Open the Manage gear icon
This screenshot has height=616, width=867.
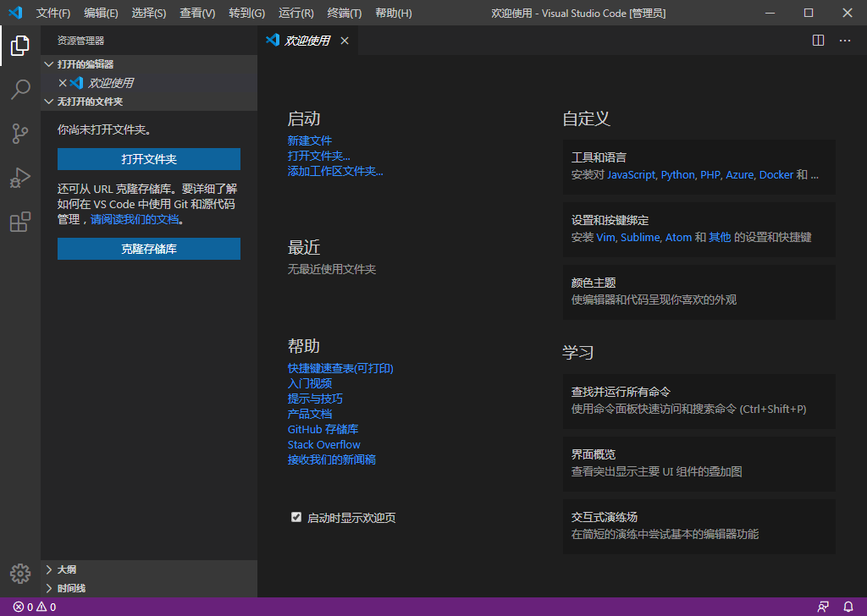click(20, 574)
